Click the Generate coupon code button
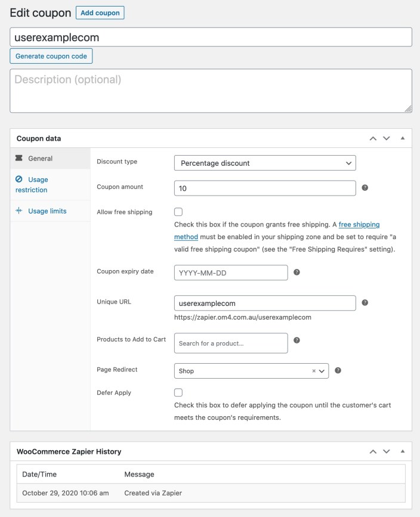420x517 pixels. click(x=51, y=55)
